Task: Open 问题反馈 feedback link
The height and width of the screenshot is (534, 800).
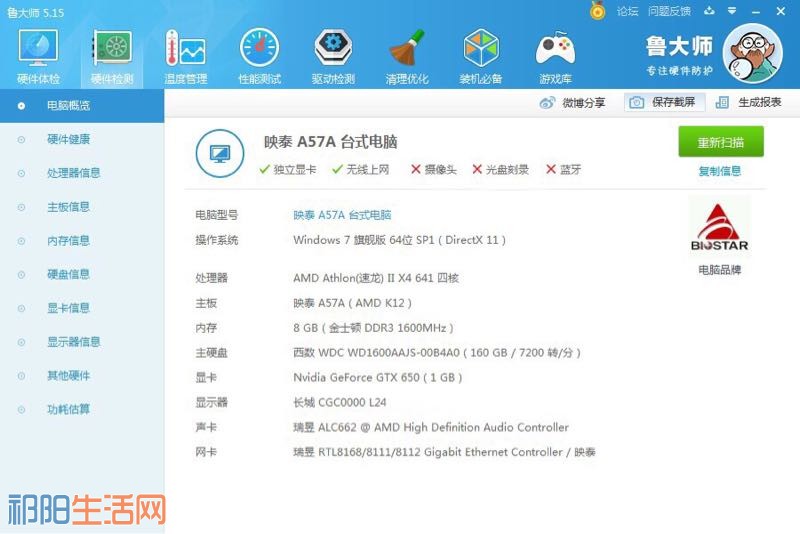Action: coord(669,11)
